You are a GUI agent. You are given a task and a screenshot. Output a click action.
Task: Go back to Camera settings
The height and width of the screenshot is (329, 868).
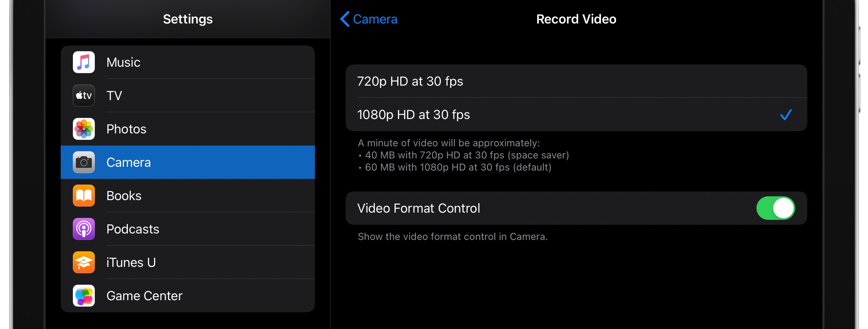click(x=369, y=19)
